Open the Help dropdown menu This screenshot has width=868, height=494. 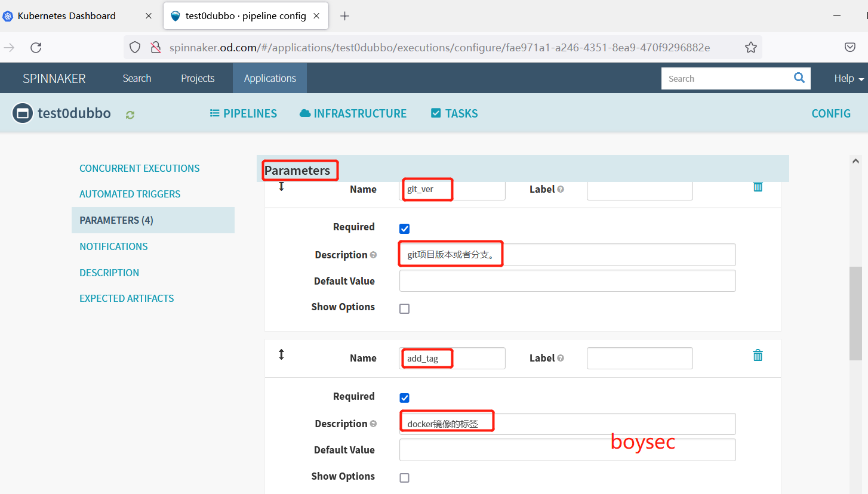click(x=849, y=78)
